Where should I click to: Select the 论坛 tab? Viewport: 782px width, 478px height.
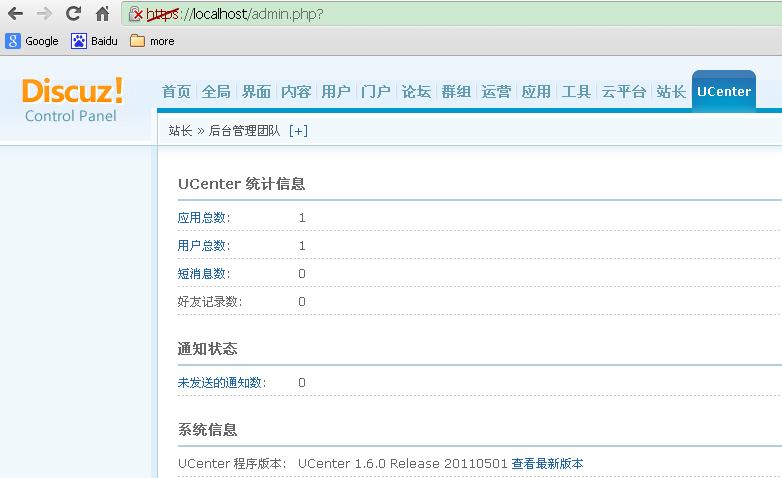click(416, 91)
